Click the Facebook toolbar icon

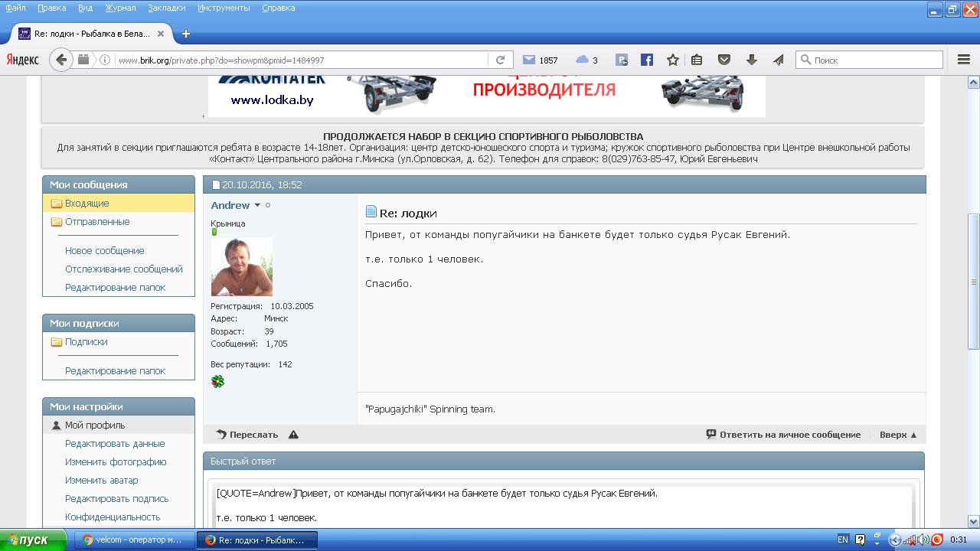click(647, 60)
